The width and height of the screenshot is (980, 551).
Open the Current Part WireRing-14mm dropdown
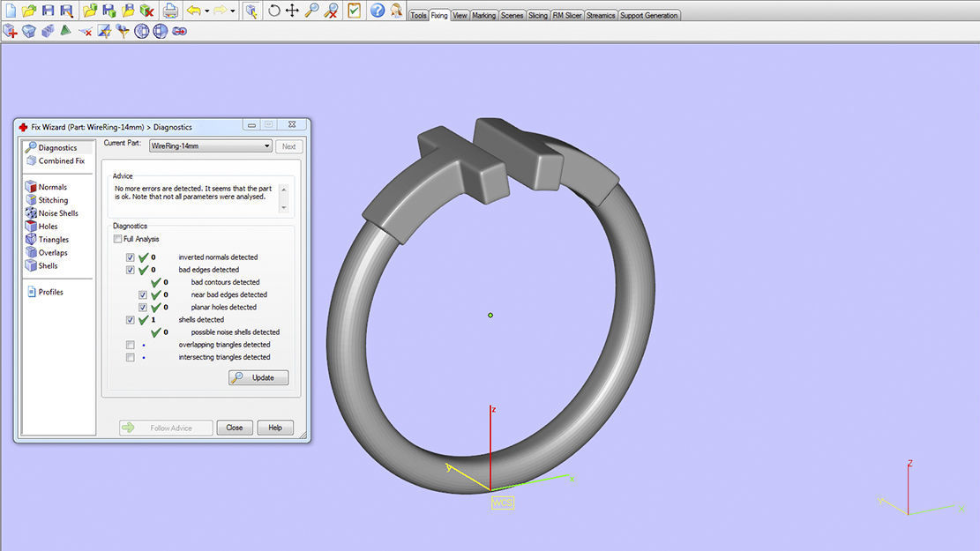pyautogui.click(x=210, y=146)
